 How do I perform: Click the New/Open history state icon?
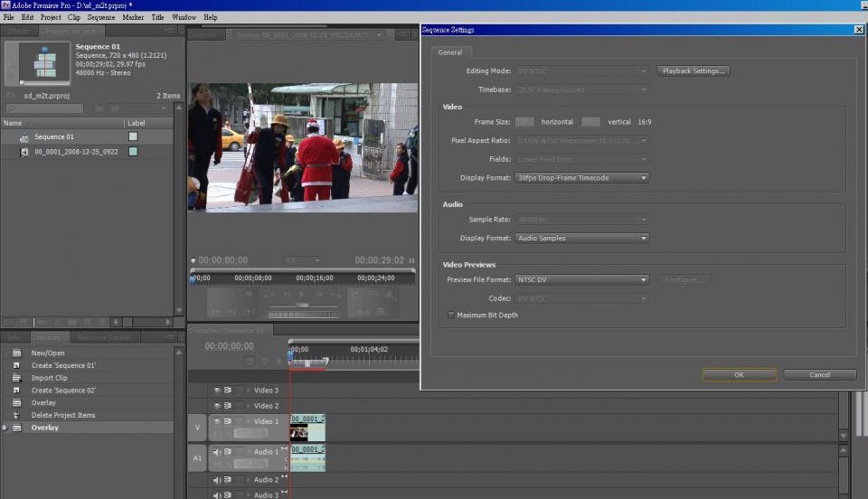[15, 353]
